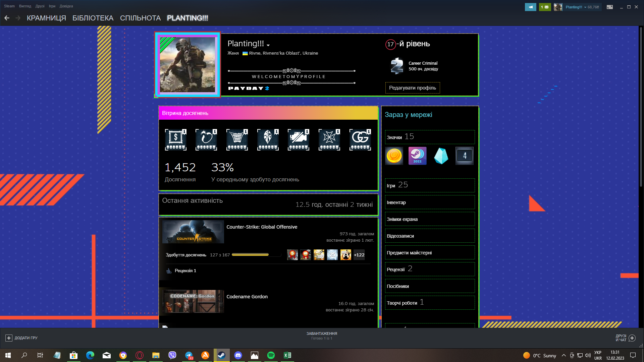Screen dimensions: 644x362
Task: Click the star cross achievement icon
Action: click(x=329, y=140)
